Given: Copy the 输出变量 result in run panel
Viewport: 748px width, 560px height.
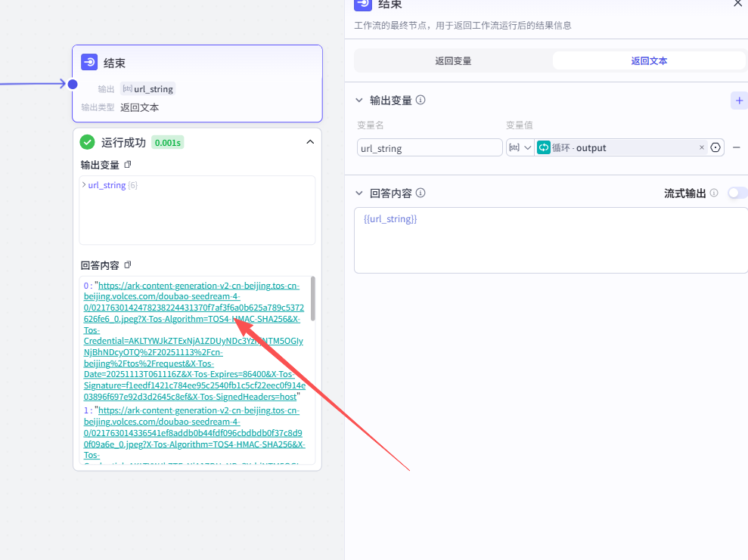Looking at the screenshot, I should [x=128, y=165].
